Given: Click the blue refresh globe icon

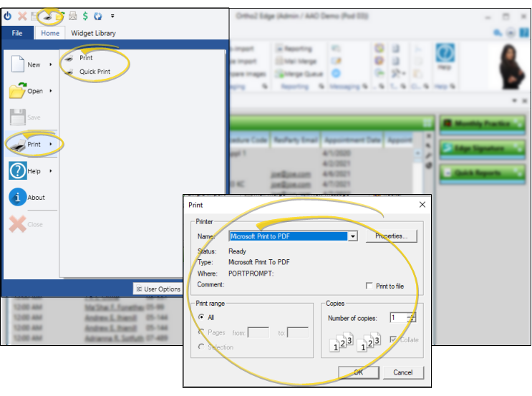Looking at the screenshot, I should coord(98,15).
